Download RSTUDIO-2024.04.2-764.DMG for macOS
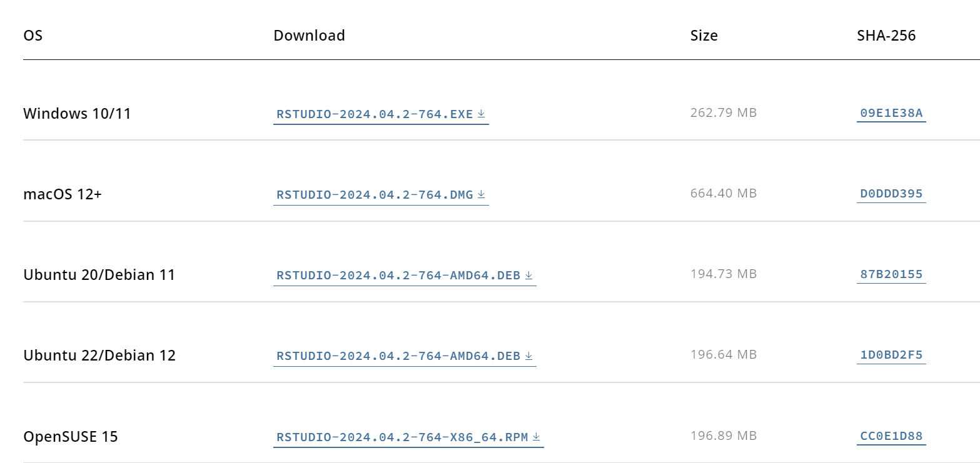This screenshot has height=463, width=980. pyautogui.click(x=375, y=195)
